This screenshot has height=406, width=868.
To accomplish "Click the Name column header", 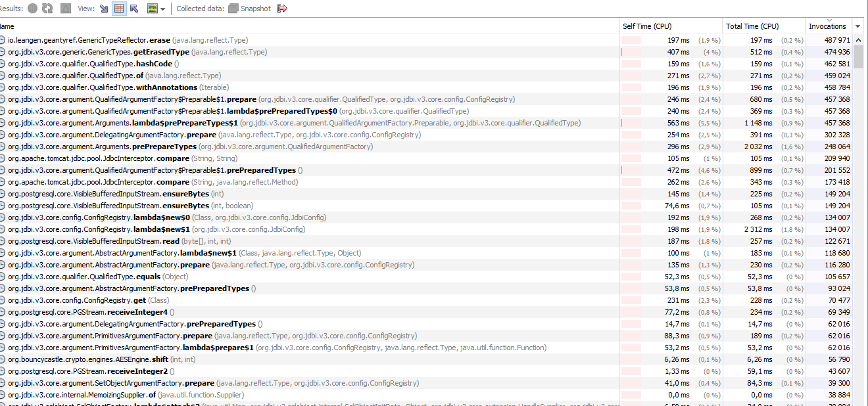I will [x=7, y=26].
